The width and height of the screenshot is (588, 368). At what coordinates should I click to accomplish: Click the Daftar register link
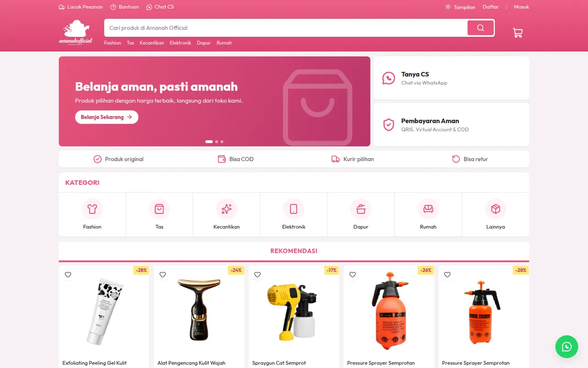click(491, 7)
